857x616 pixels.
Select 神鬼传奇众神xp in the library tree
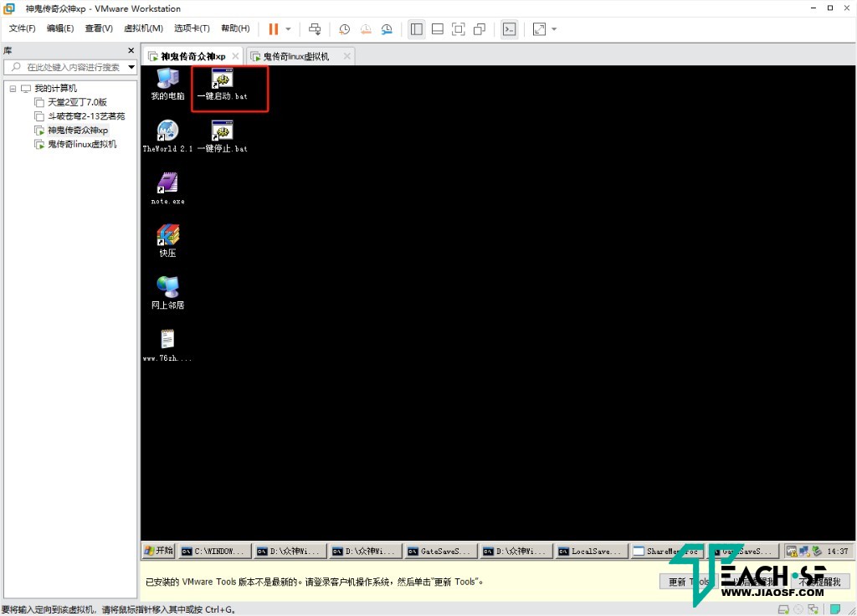point(78,130)
